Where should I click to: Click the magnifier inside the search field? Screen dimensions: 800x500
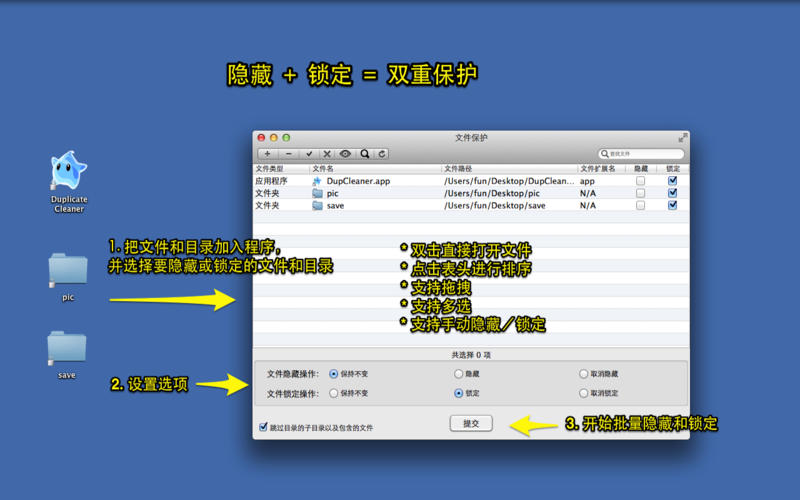[605, 154]
